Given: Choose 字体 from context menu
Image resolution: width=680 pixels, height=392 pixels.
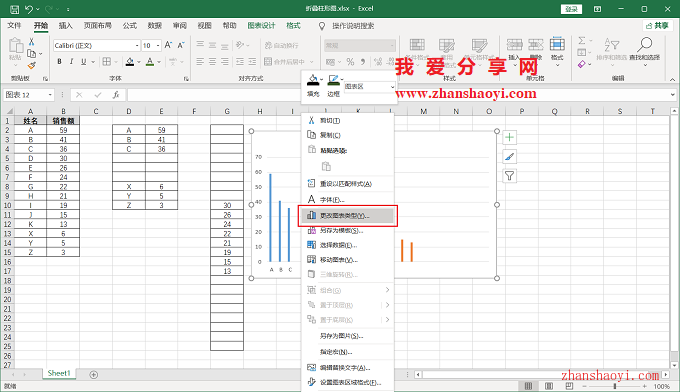Looking at the screenshot, I should click(x=348, y=200).
